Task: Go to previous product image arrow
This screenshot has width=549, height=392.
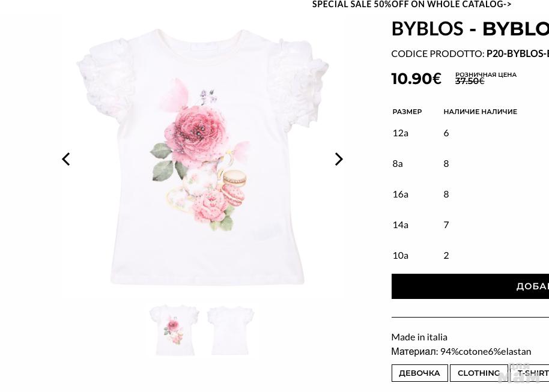Action: (66, 159)
